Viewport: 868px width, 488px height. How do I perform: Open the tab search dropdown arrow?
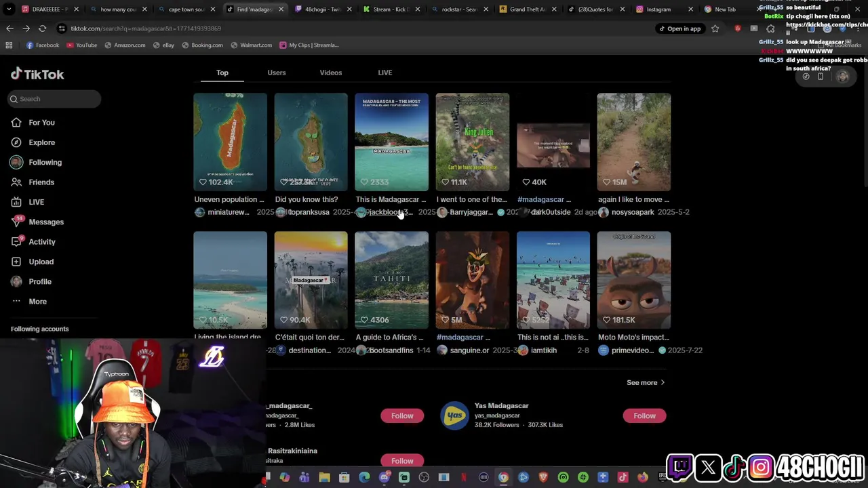click(9, 9)
